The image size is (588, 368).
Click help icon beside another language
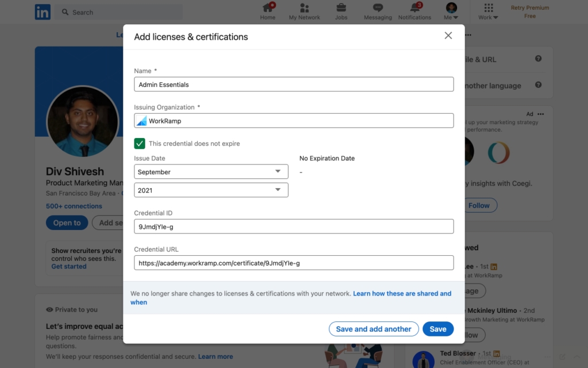point(538,85)
